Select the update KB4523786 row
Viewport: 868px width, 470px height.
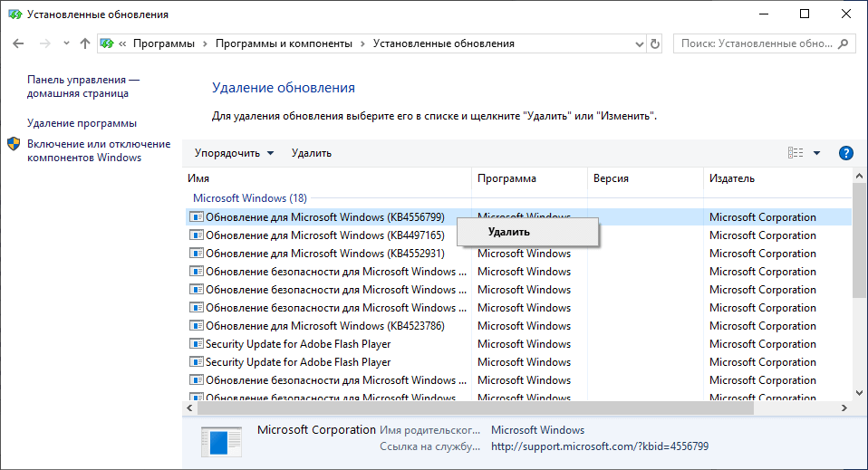[x=518, y=326]
